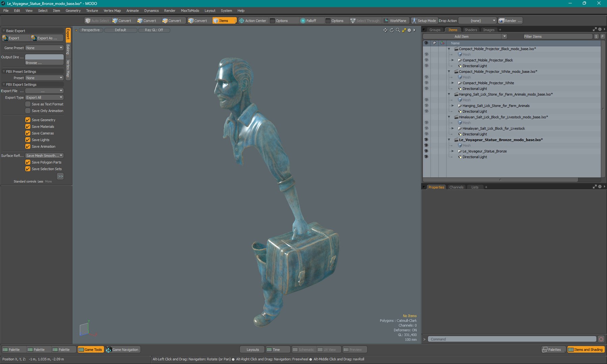Click the Command input field
Screen dimensions: 607x364
pos(512,339)
